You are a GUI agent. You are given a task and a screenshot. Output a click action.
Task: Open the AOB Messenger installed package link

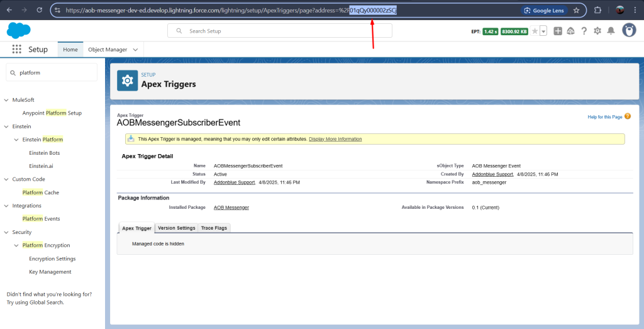[x=231, y=208]
